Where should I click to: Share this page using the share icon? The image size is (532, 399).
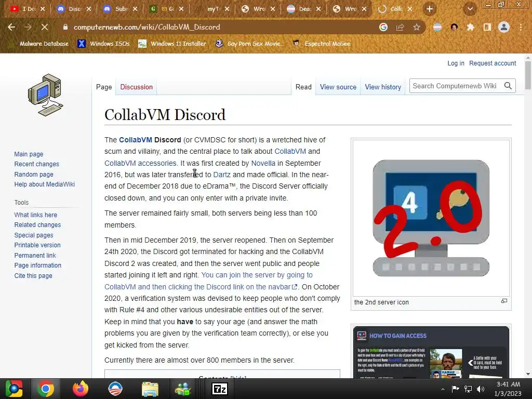tap(400, 27)
